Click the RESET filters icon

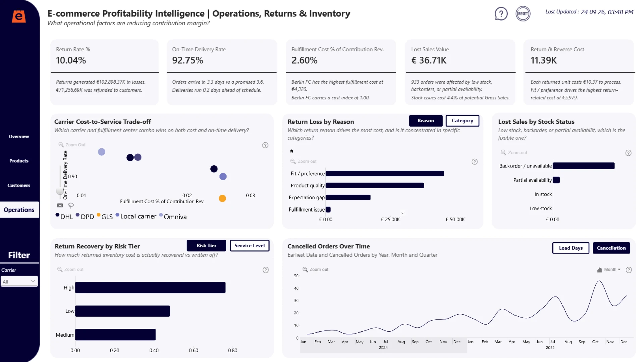523,14
